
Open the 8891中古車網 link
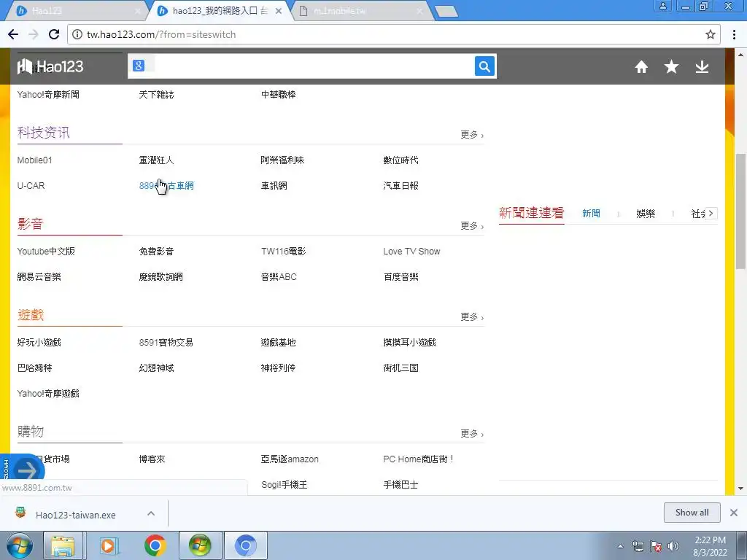point(166,186)
